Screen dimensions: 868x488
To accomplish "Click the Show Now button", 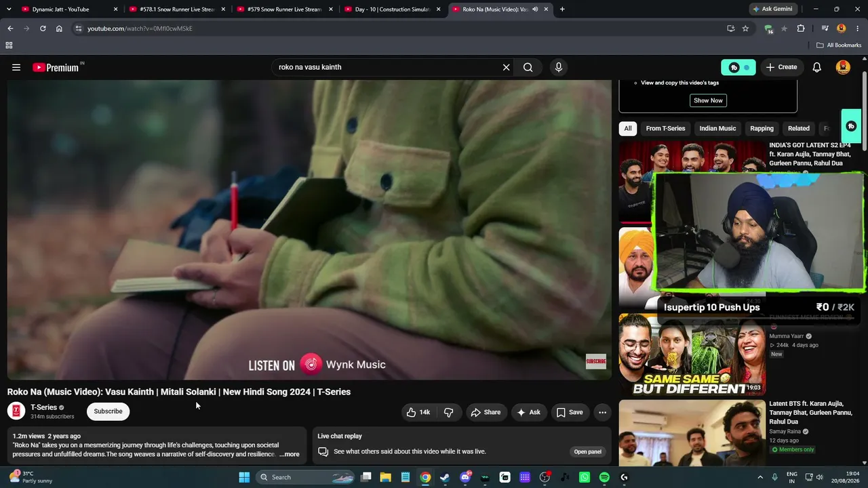I will [708, 100].
